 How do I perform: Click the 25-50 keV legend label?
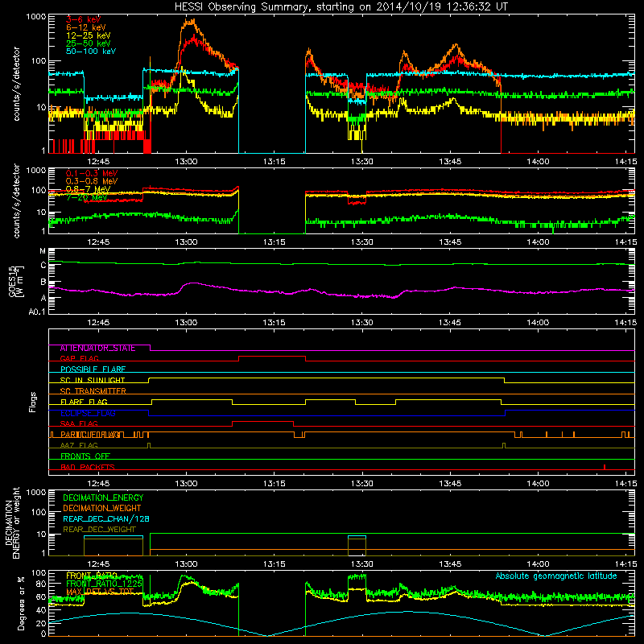pyautogui.click(x=89, y=43)
